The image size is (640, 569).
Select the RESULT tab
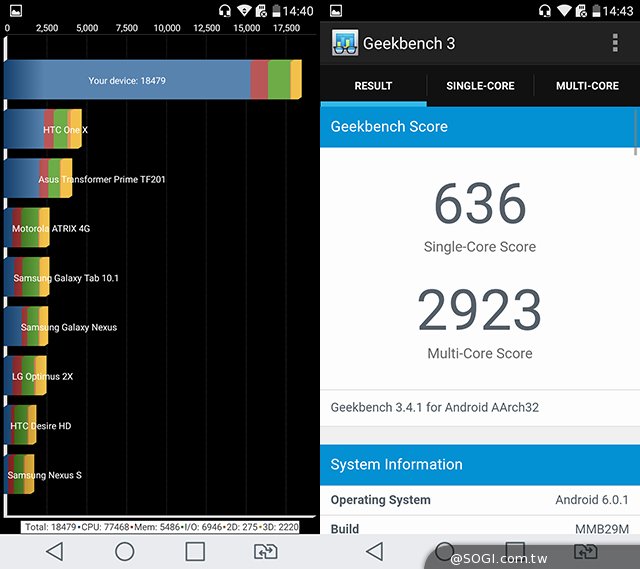pos(373,86)
